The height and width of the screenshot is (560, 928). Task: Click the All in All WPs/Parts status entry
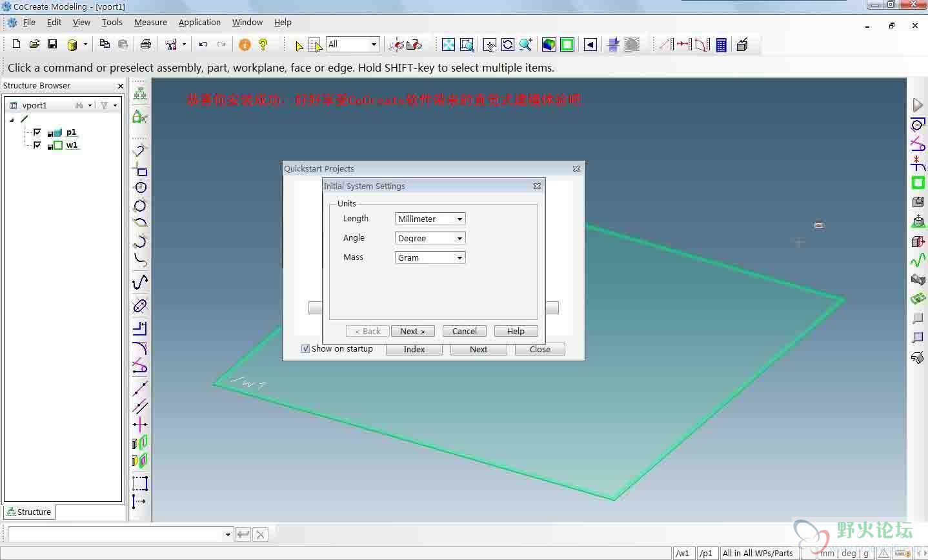tap(758, 553)
